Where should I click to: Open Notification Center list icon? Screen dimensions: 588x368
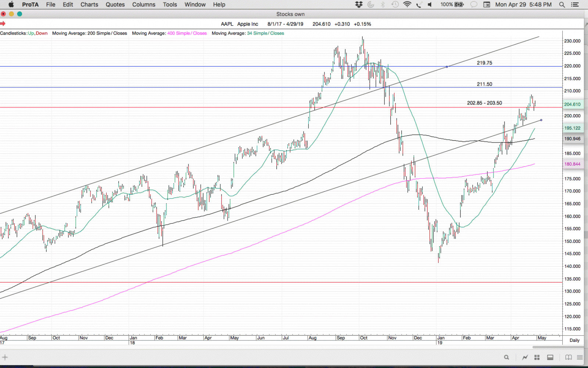click(575, 4)
